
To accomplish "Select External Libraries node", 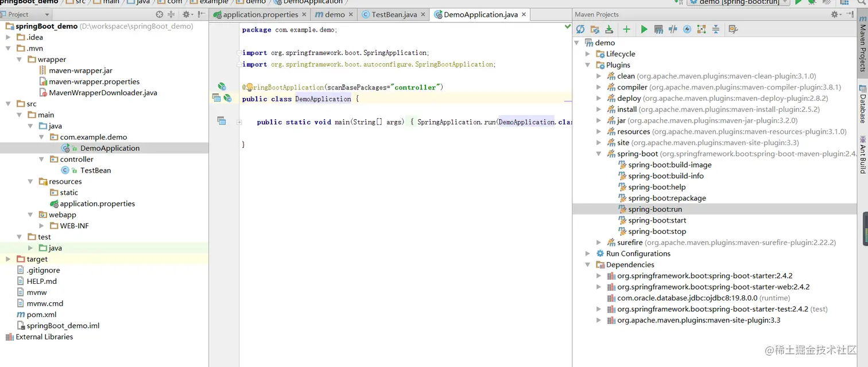I will (44, 337).
